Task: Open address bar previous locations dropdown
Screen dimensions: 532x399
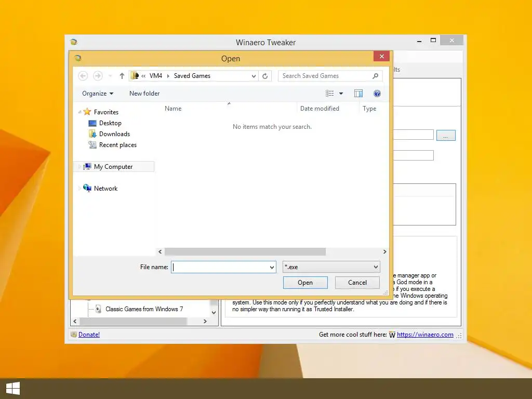Action: point(254,76)
